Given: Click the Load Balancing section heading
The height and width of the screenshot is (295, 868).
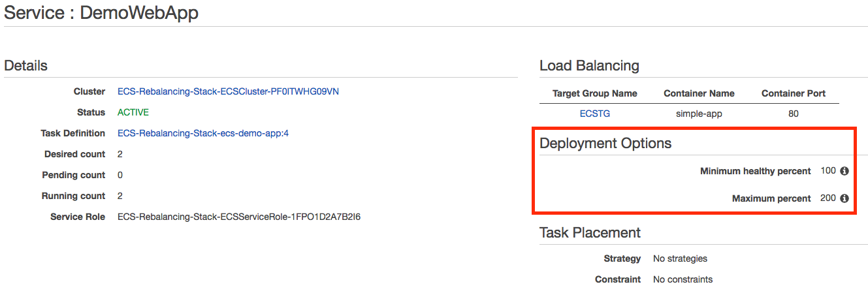Looking at the screenshot, I should click(x=589, y=65).
